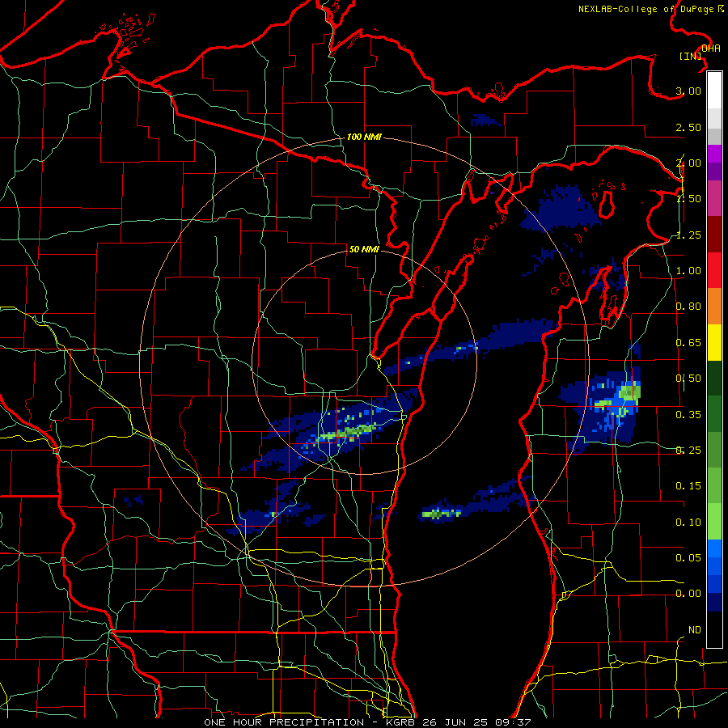Click the 0.80 legend value
The height and width of the screenshot is (728, 728).
688,307
